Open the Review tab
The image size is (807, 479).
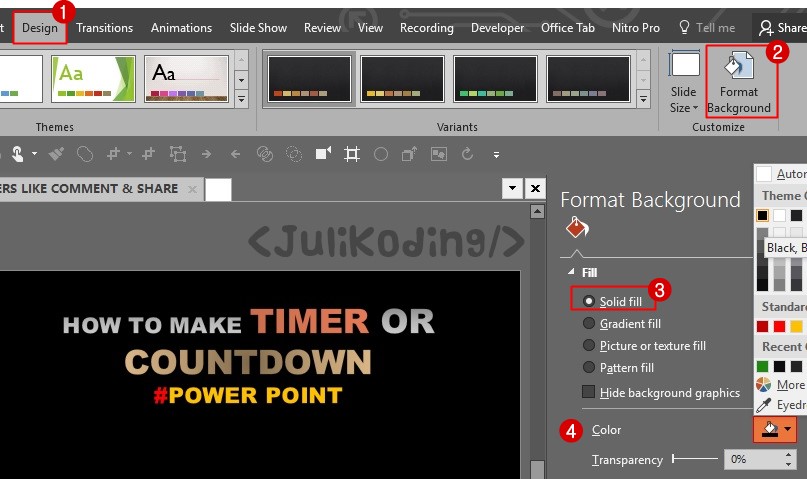[x=322, y=28]
